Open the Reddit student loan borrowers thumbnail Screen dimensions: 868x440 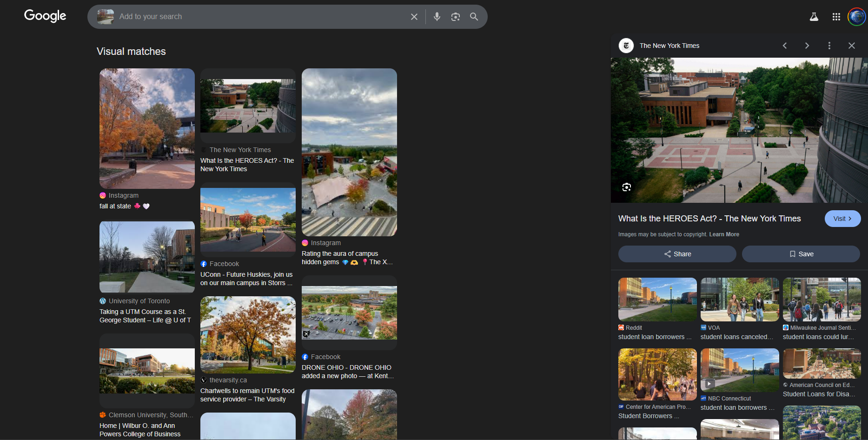[657, 300]
